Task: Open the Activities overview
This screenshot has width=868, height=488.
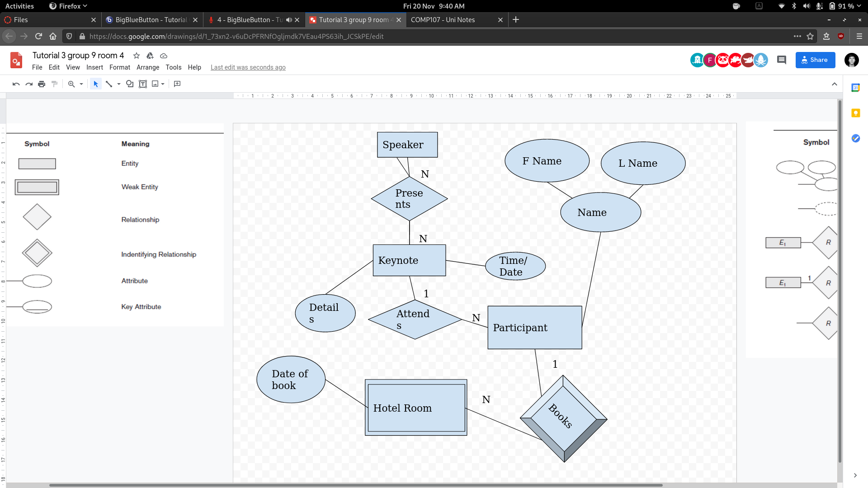Action: pos(19,6)
